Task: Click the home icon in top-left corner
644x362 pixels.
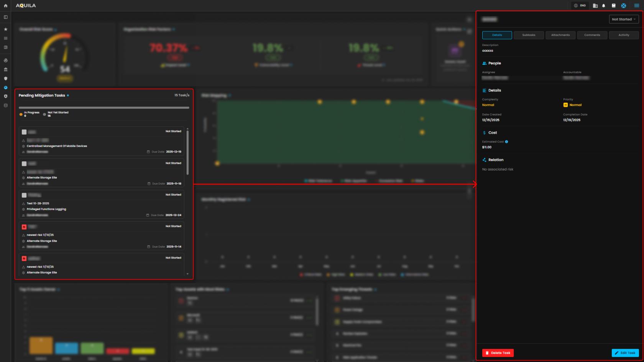Action: 5,6
